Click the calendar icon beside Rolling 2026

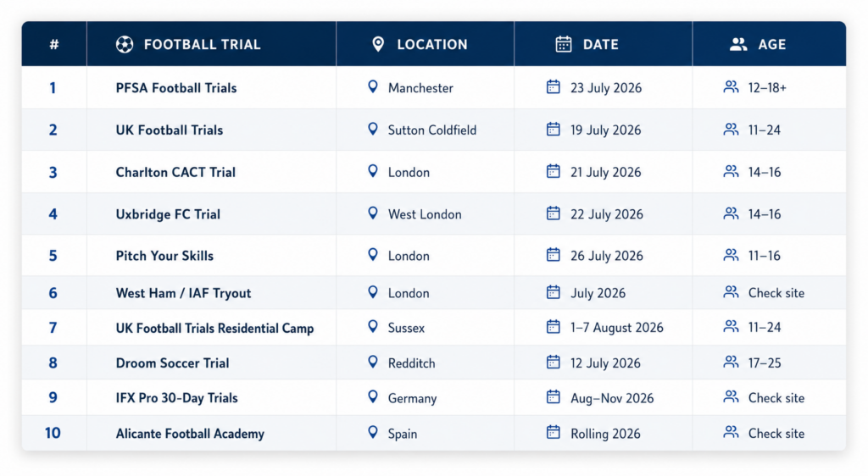pos(553,432)
